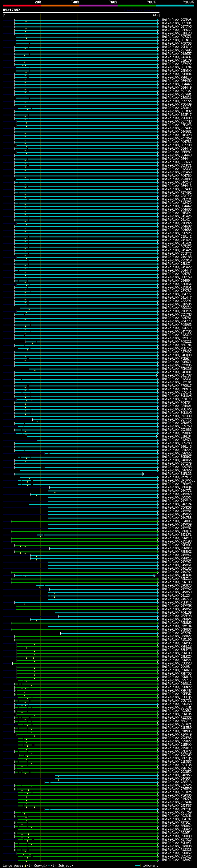Select the label UniRef100_P10049
197x868 pixels.
(176, 735)
